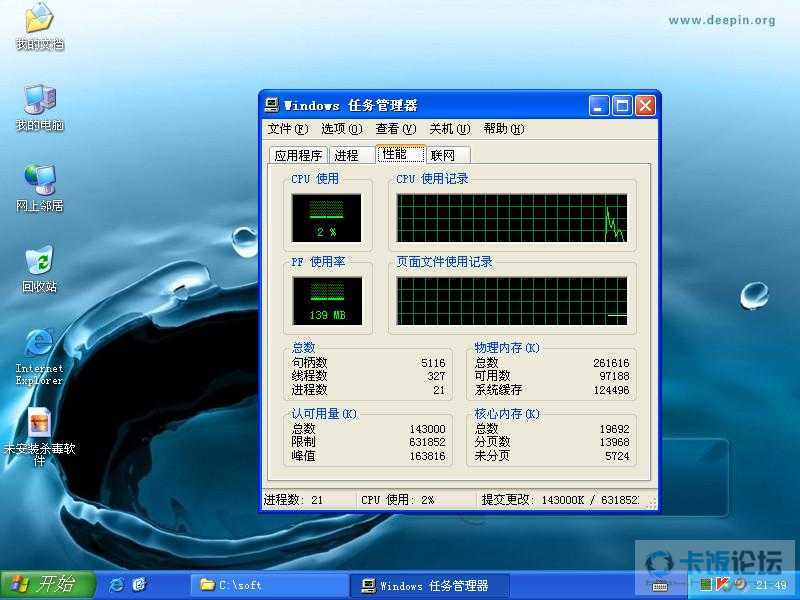The height and width of the screenshot is (600, 800).
Task: Open the 查看(V) menu
Action: point(396,129)
